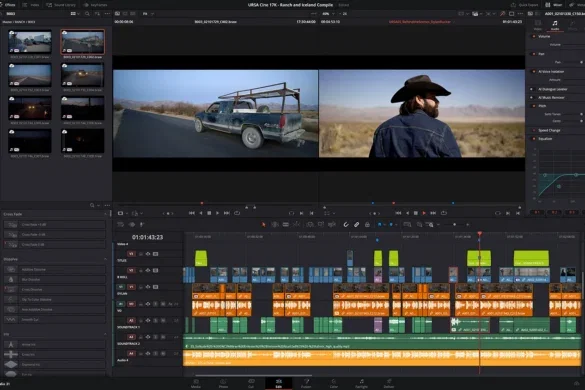Screen dimensions: 585x390
Task: Go to first frame in timeline viewer
Action: point(398,213)
